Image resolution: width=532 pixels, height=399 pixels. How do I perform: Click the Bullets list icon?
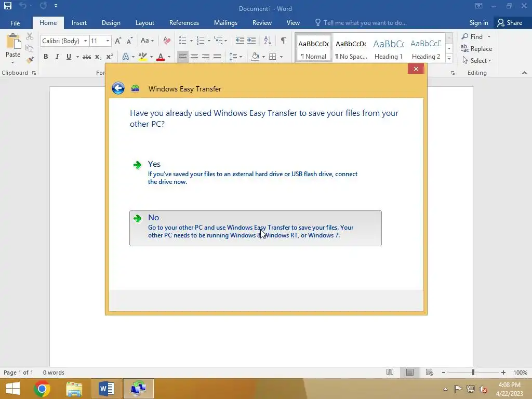click(x=182, y=41)
